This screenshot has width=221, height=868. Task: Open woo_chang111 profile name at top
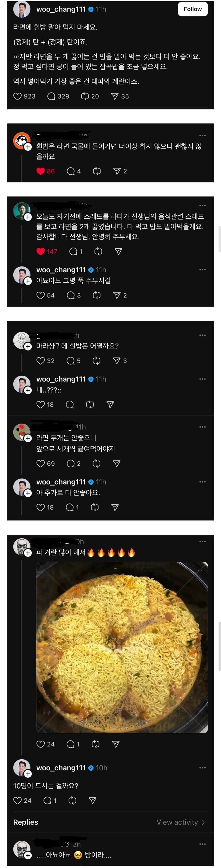pos(61,9)
